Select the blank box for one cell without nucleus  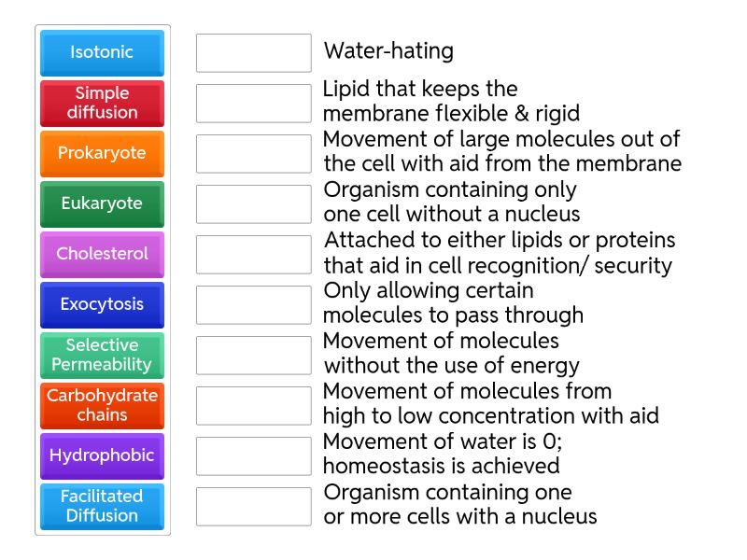pyautogui.click(x=253, y=203)
